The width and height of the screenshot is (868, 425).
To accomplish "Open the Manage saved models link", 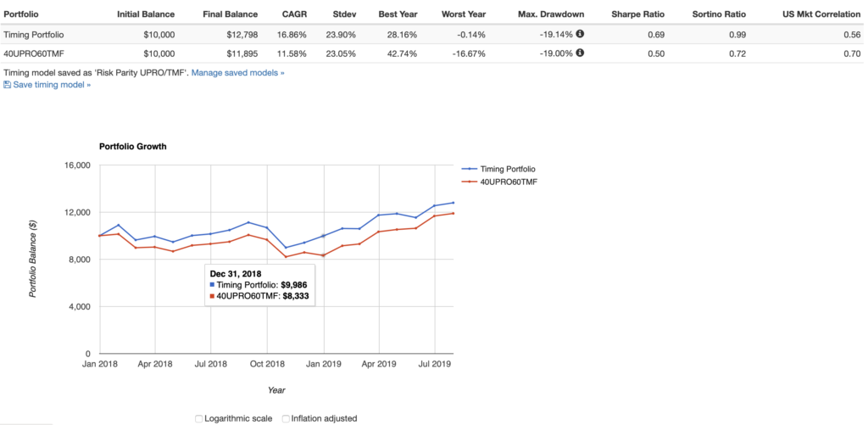I will click(x=237, y=73).
